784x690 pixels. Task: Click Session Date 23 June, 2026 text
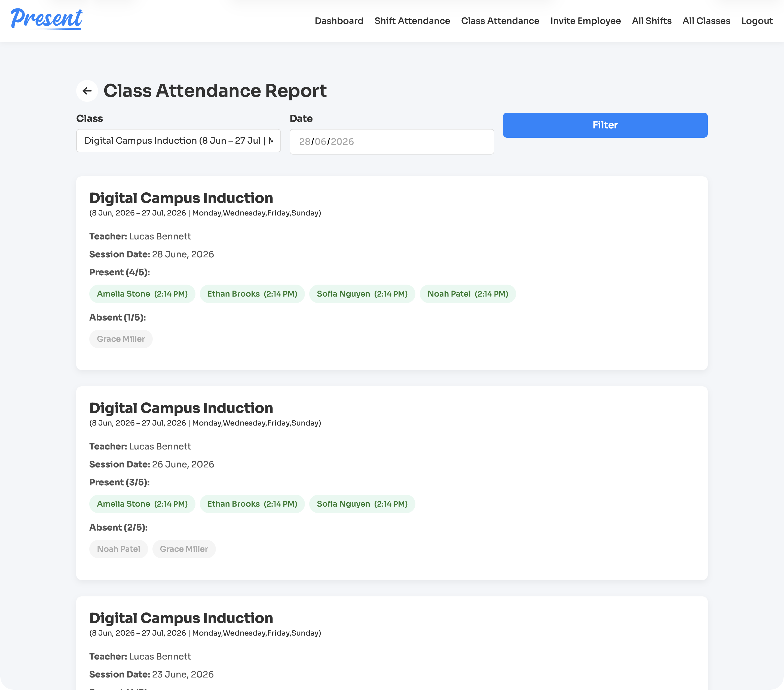click(152, 675)
